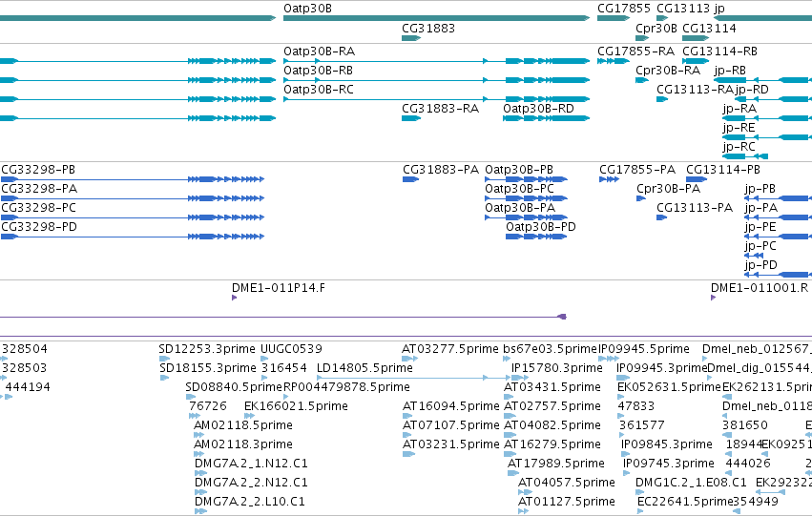Select the IP15780.3prime EST label
Viewport: 812px width, 516px height.
point(557,368)
